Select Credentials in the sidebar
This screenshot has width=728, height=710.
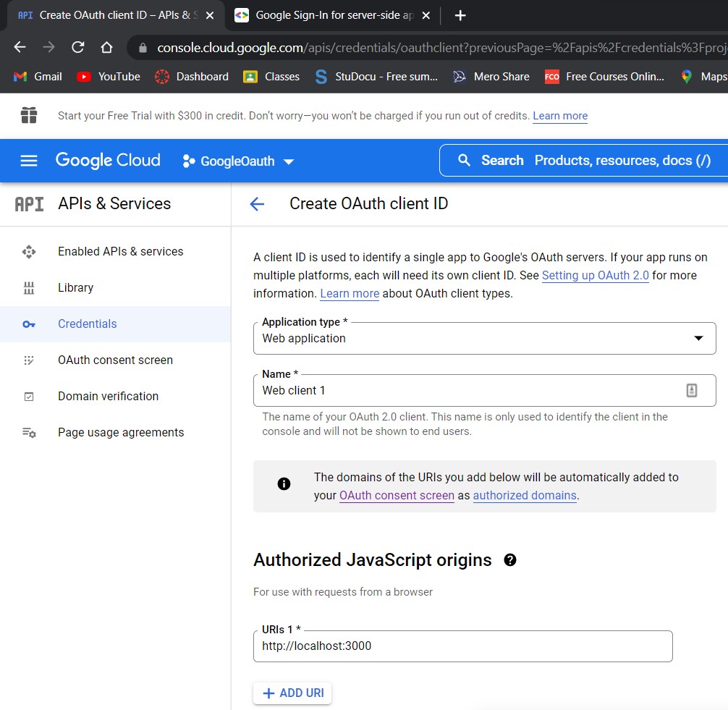coord(87,324)
